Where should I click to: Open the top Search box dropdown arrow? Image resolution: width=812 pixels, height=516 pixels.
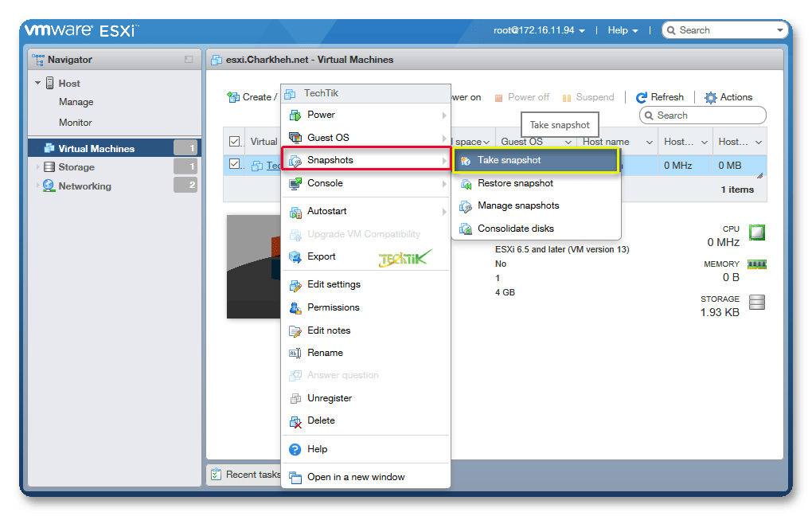click(780, 30)
